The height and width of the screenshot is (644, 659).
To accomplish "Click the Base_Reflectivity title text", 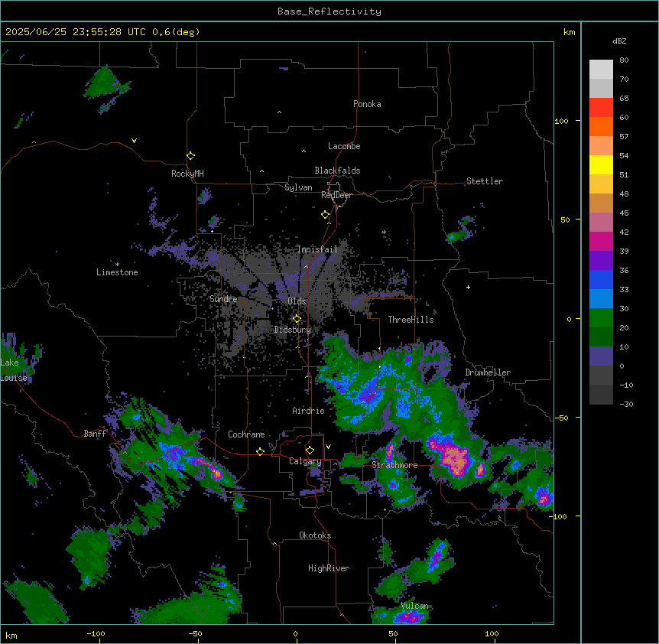I will coord(329,11).
